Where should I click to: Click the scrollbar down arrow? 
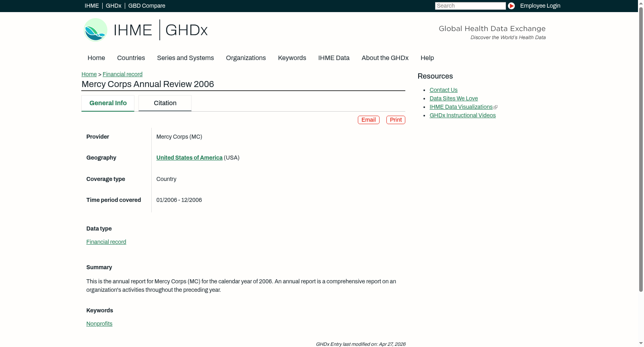coord(641,343)
